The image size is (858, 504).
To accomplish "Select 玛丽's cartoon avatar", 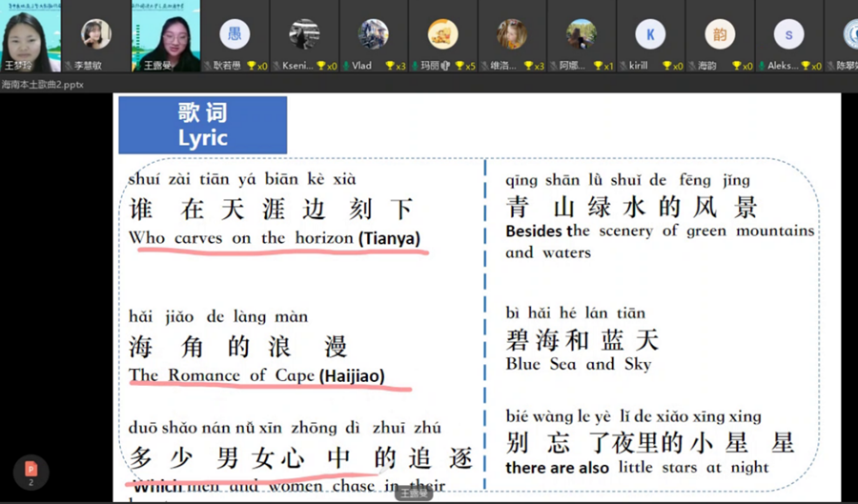I will (x=442, y=34).
